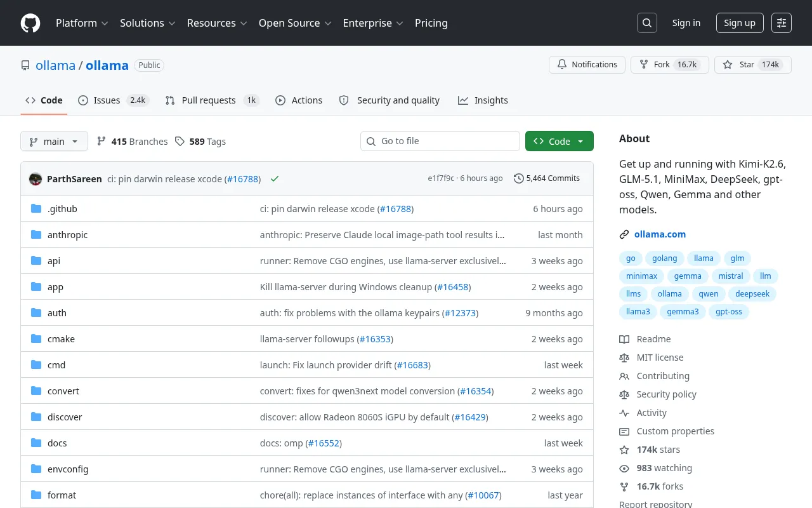Open pull request #16788 in latest commit
The width and height of the screenshot is (812, 508).
242,179
